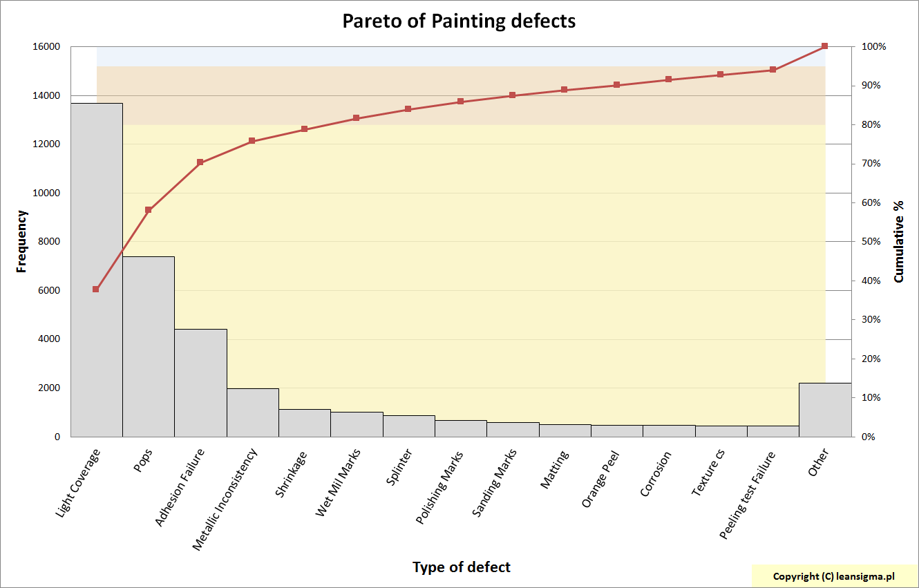This screenshot has width=919, height=588.
Task: Click the Type of defect axis label
Action: (461, 567)
